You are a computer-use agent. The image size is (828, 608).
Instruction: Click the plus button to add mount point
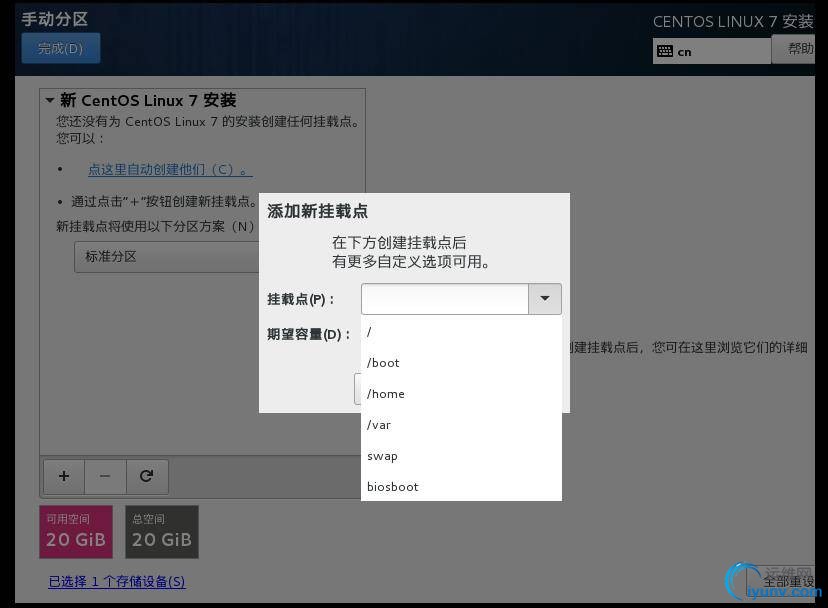(64, 476)
